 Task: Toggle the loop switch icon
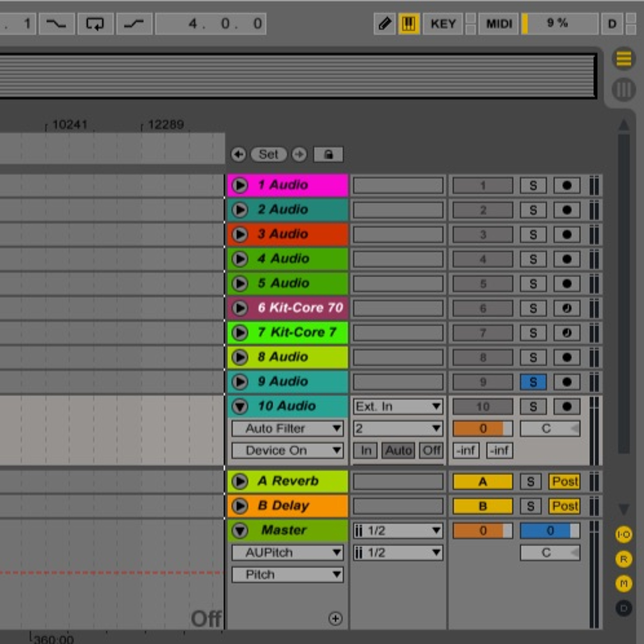(95, 24)
